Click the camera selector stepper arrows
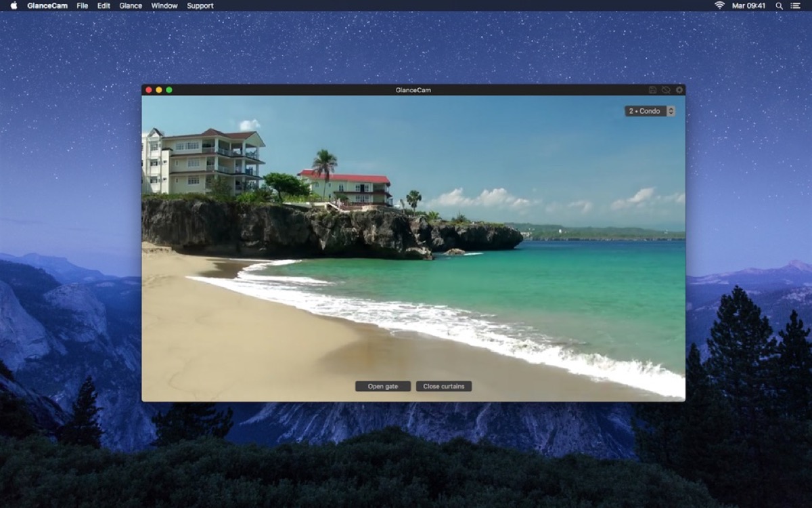Viewport: 812px width, 508px height. [x=671, y=111]
